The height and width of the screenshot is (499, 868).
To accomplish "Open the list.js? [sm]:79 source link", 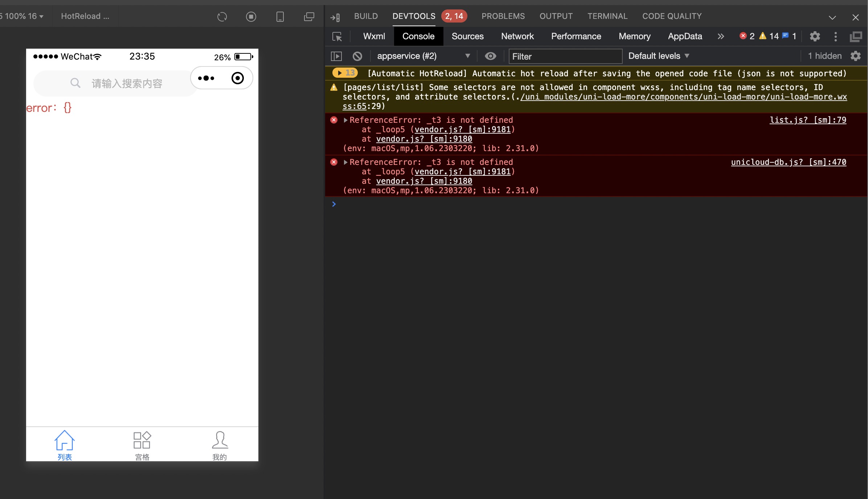I will tap(808, 120).
